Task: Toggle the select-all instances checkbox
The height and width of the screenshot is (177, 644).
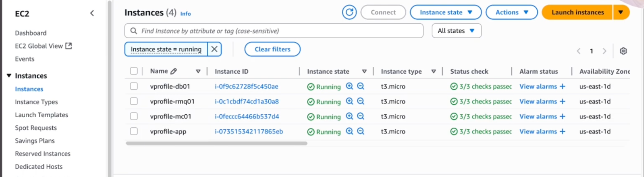Action: (x=134, y=71)
